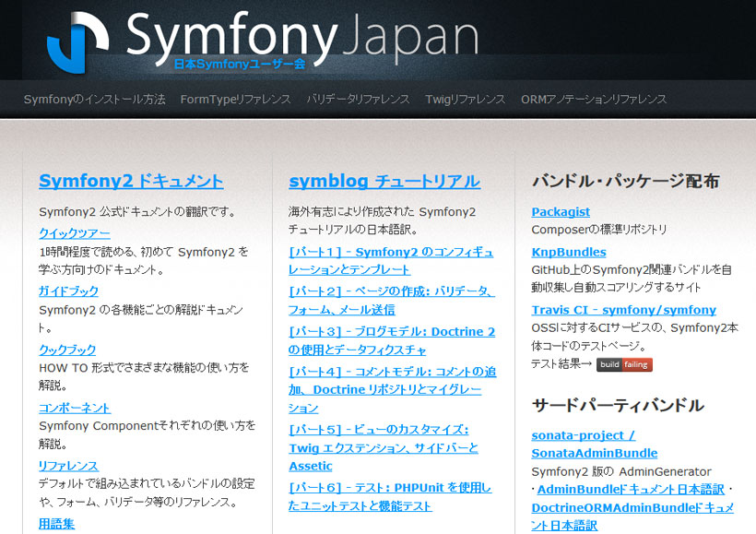The height and width of the screenshot is (534, 756).
Task: Open AdminBundleドキュメント日本語訳 link
Action: coord(631,489)
